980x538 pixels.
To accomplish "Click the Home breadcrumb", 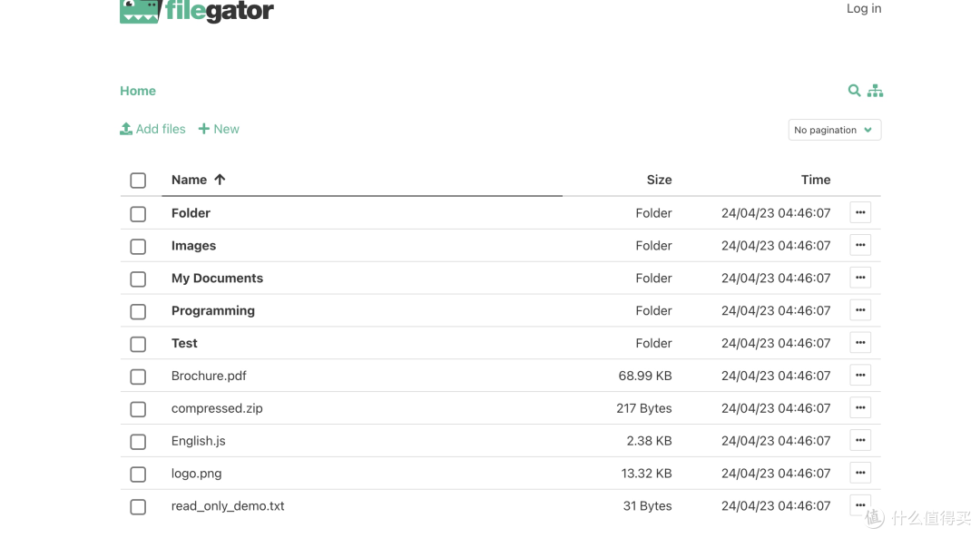I will 138,91.
